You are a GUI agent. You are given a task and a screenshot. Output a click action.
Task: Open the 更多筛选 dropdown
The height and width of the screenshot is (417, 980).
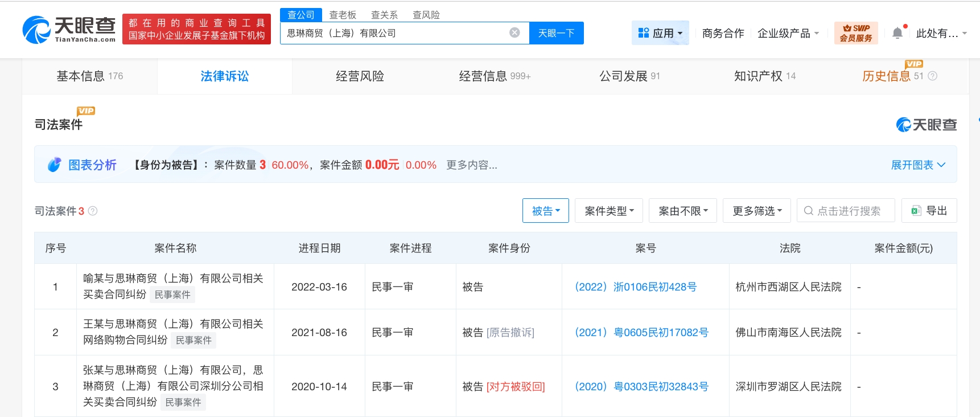(756, 211)
